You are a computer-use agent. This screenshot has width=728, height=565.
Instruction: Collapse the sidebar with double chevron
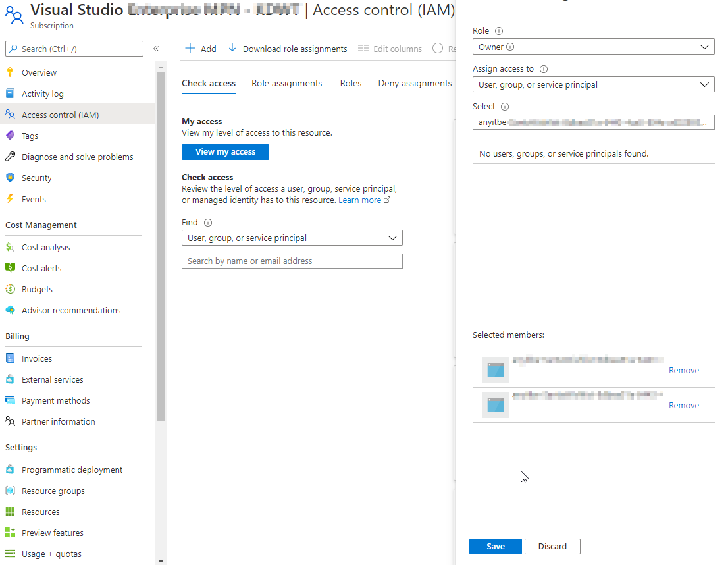coord(156,49)
